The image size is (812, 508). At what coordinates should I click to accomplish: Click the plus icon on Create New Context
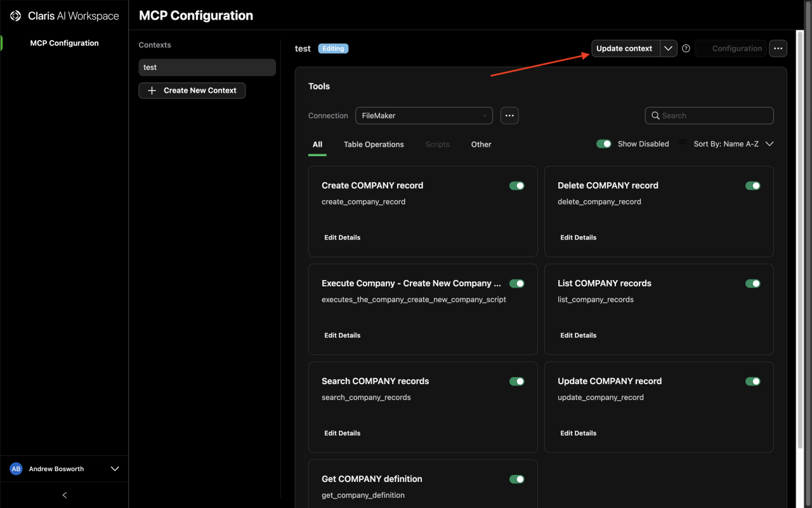[x=152, y=90]
